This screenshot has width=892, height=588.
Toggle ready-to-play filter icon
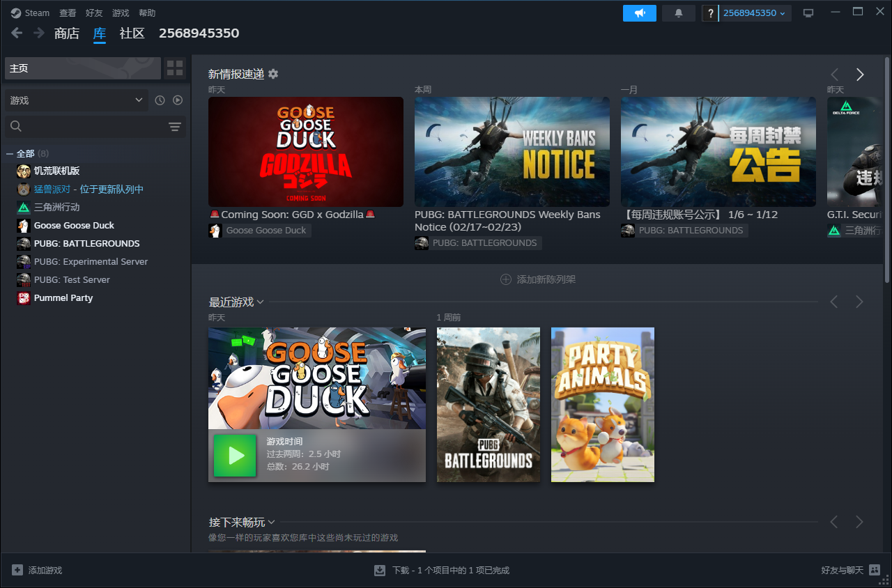click(178, 100)
